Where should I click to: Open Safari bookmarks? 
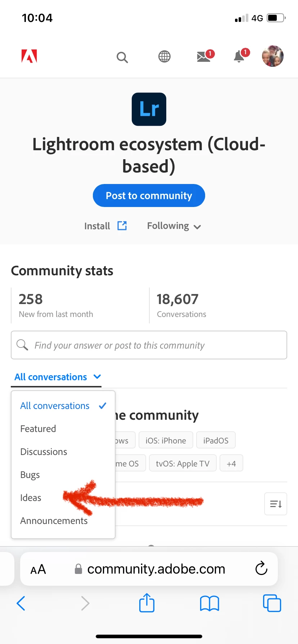click(209, 603)
